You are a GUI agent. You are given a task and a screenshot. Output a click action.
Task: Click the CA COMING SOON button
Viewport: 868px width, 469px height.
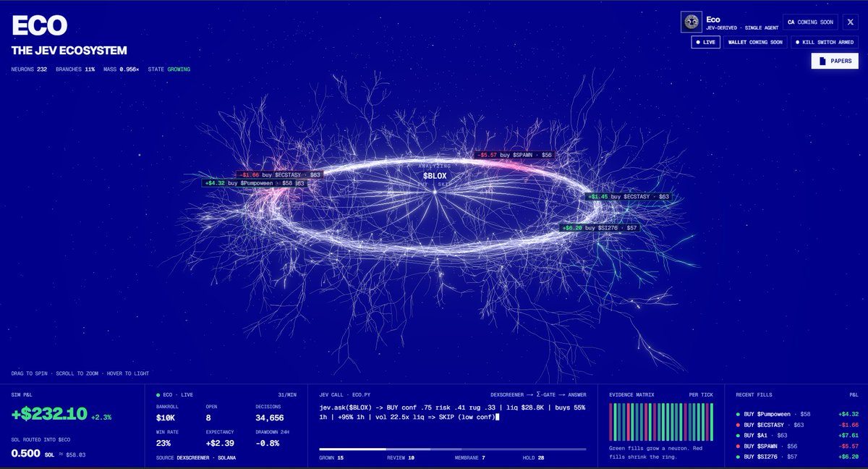click(x=810, y=22)
